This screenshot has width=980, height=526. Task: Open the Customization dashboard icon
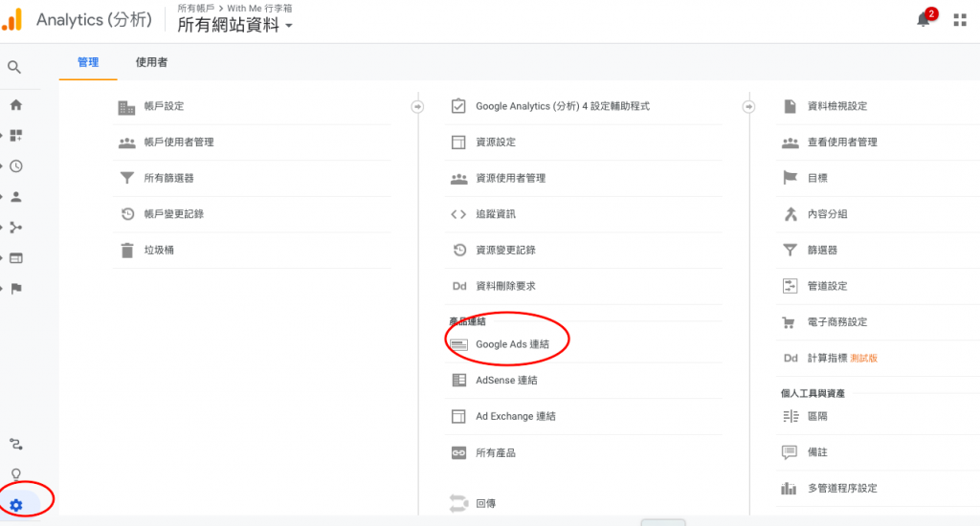coord(16,135)
